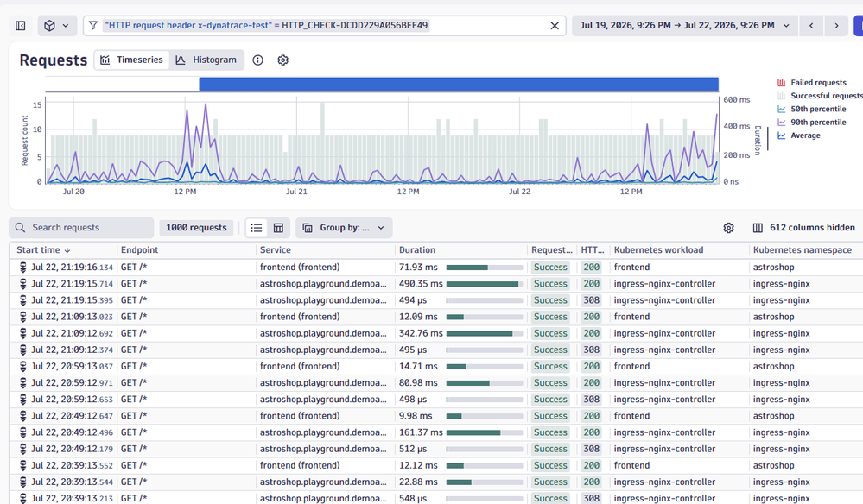Toggle Average legend series
The image size is (863, 504).
click(x=798, y=135)
